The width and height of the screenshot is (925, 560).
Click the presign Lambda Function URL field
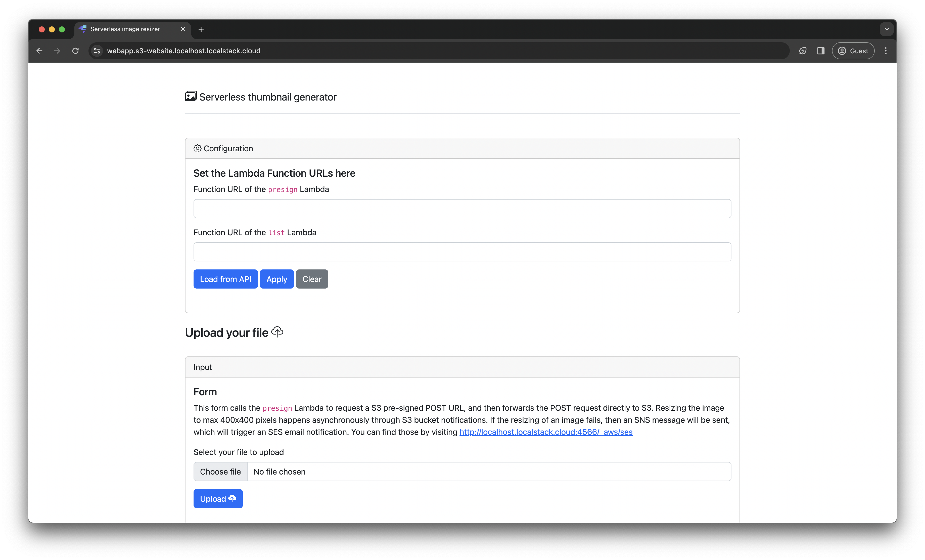coord(462,209)
